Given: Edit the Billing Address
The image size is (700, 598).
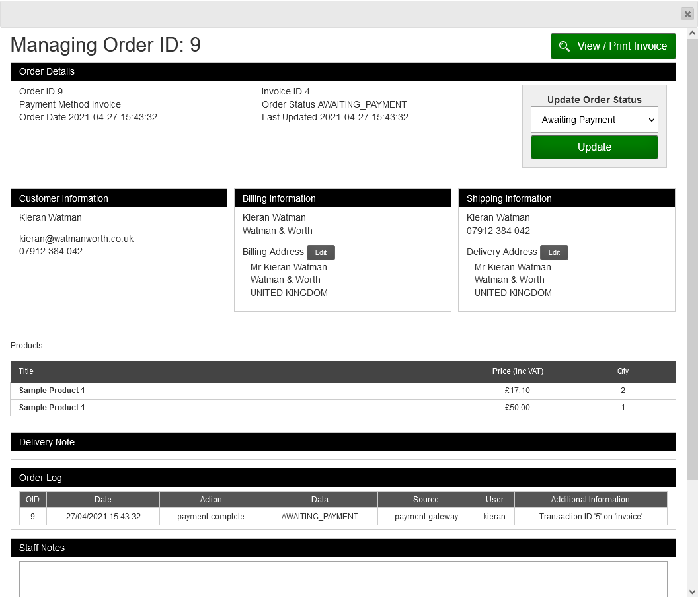Looking at the screenshot, I should [x=321, y=252].
